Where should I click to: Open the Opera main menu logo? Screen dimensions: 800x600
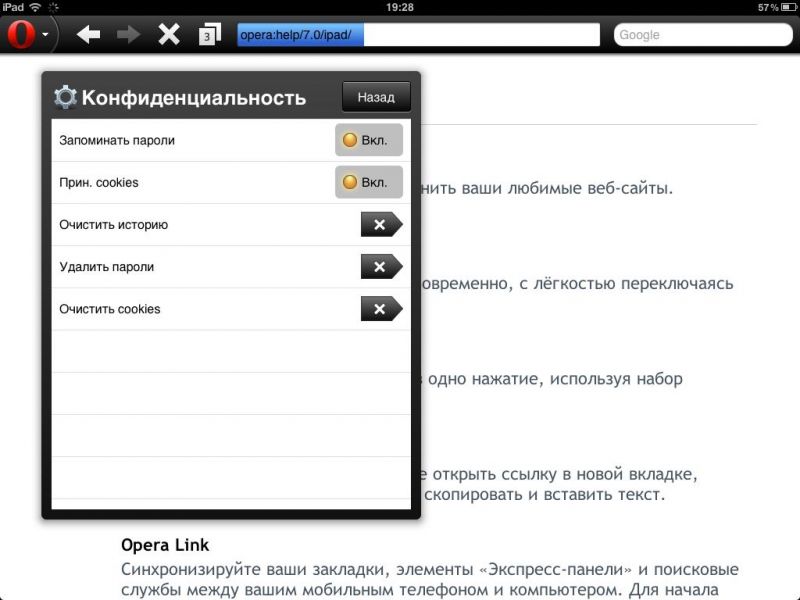(x=22, y=35)
